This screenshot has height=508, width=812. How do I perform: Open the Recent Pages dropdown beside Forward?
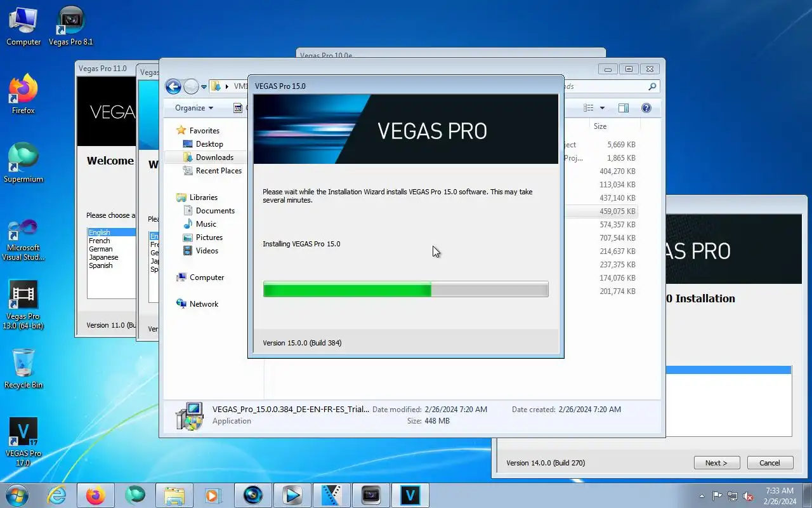204,87
